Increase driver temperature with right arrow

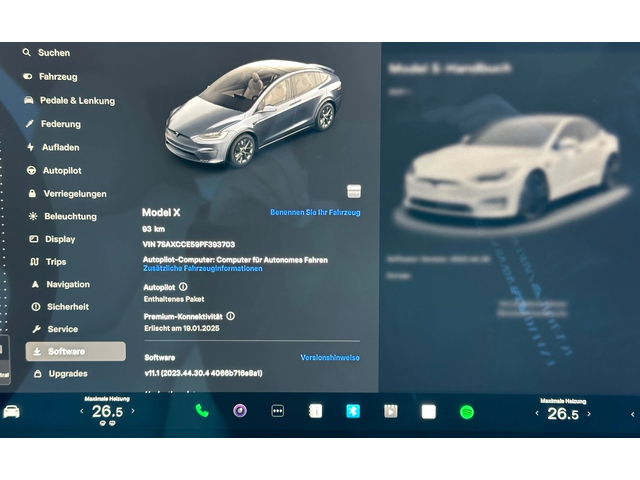133,411
